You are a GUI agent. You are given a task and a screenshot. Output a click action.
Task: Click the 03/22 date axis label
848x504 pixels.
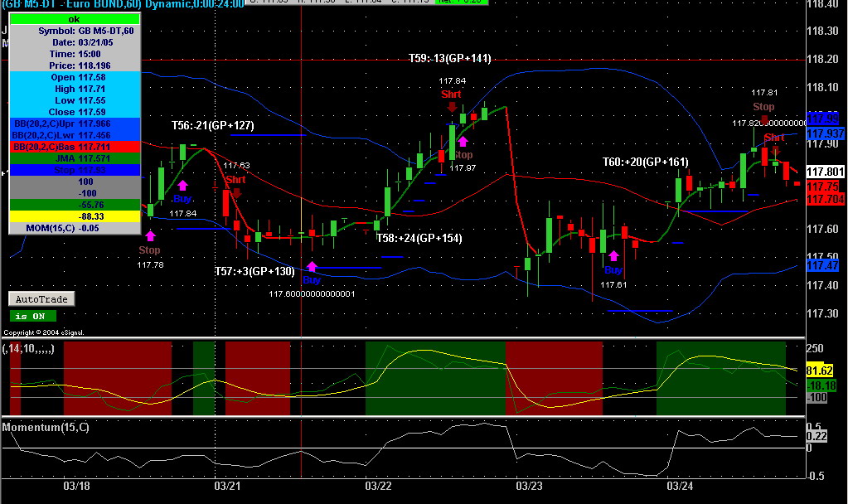click(378, 486)
